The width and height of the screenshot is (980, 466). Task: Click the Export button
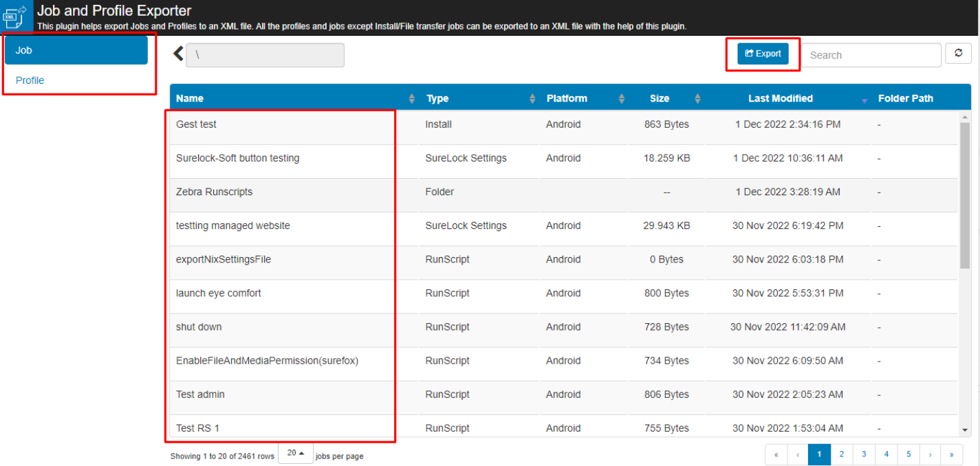click(762, 53)
